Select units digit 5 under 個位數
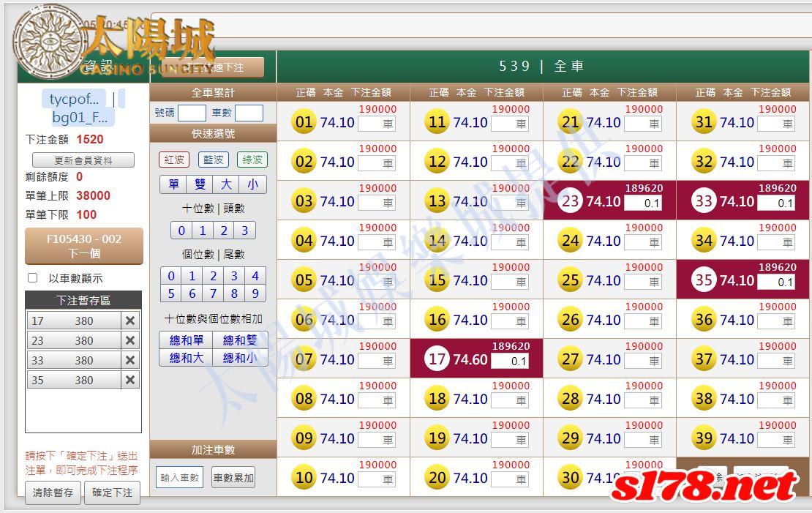812x513 pixels. [171, 293]
